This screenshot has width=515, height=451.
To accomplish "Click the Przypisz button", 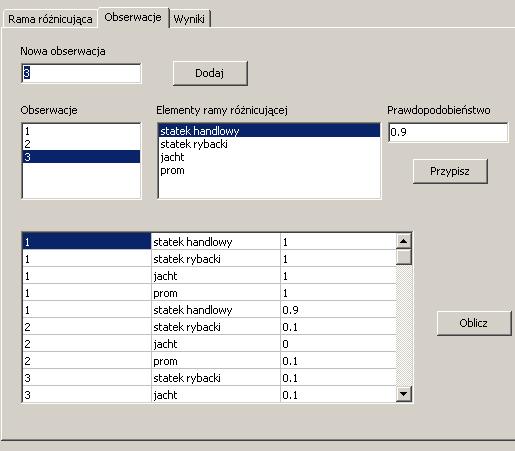I will (450, 171).
